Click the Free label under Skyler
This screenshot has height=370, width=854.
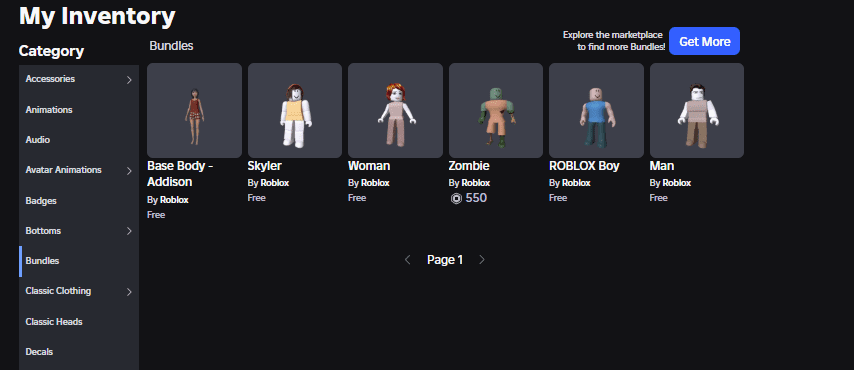[x=257, y=198]
